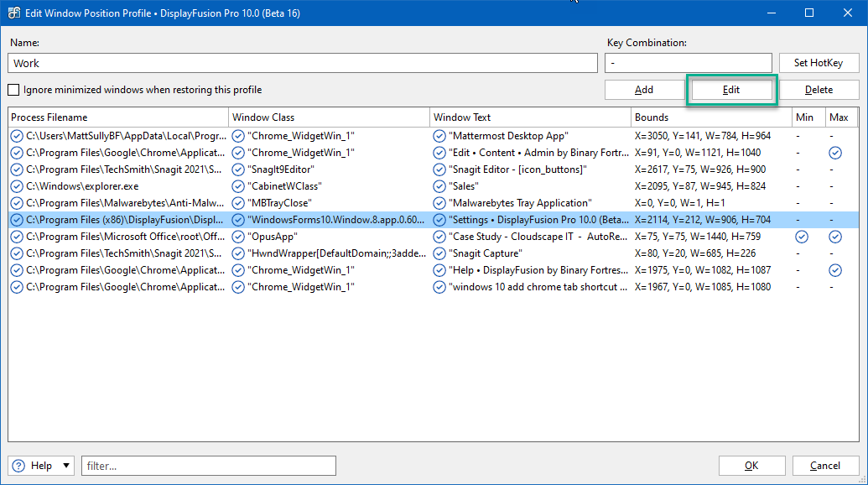Enable Ignore minimized windows checkbox
Screen dimensions: 868x485
click(14, 90)
